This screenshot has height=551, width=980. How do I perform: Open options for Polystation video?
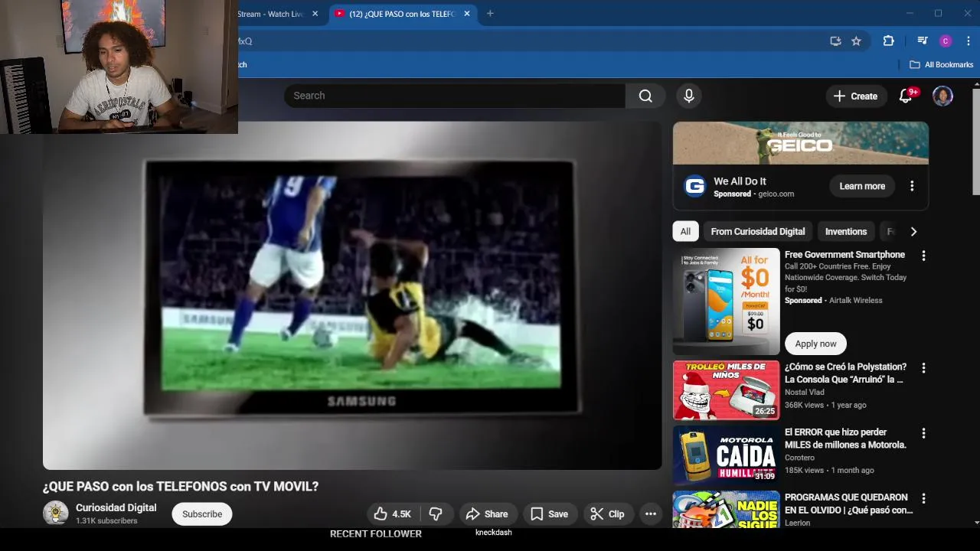point(923,368)
